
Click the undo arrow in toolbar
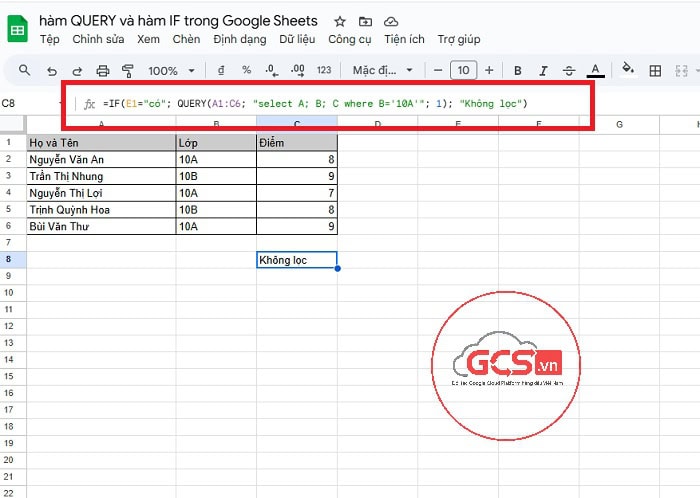pyautogui.click(x=52, y=71)
